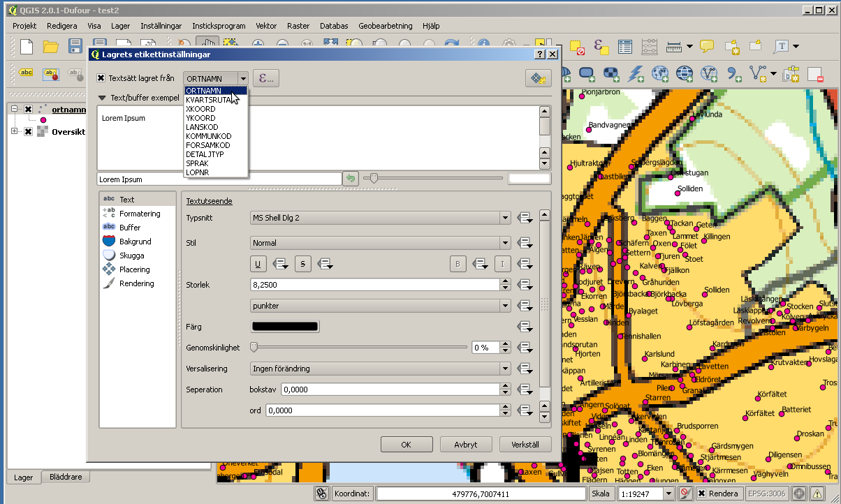Viewport: 841px width, 504px height.
Task: Click the ε... expression button in dialog
Action: [266, 78]
